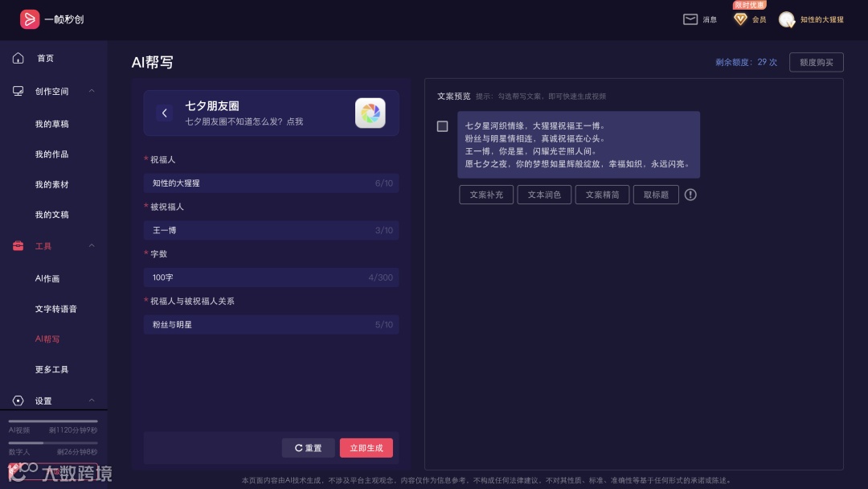868x489 pixels.
Task: Collapse the 工具 section chevron
Action: click(x=92, y=245)
